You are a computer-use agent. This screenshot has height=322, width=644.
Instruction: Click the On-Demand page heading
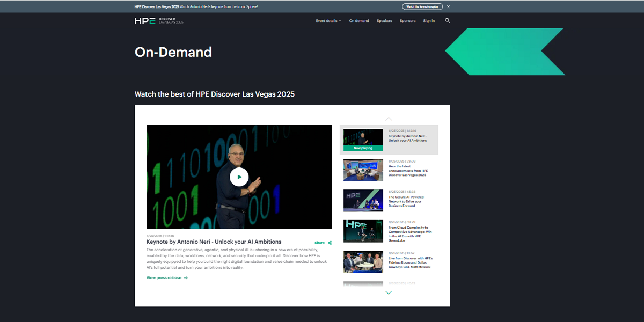click(x=173, y=52)
